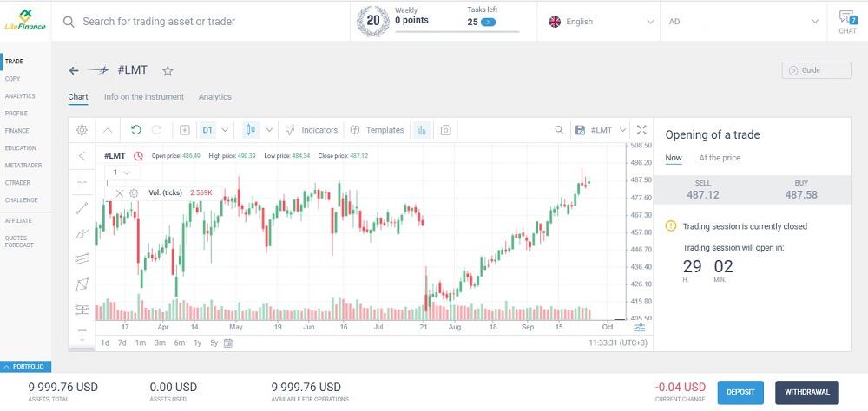Select the At the price tab
The image size is (868, 411).
click(720, 158)
